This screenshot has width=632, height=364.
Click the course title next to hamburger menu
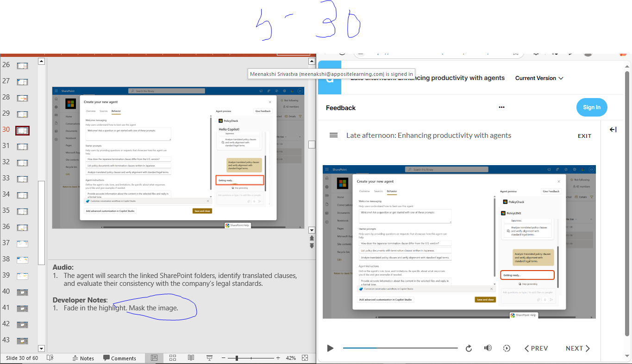tap(429, 136)
